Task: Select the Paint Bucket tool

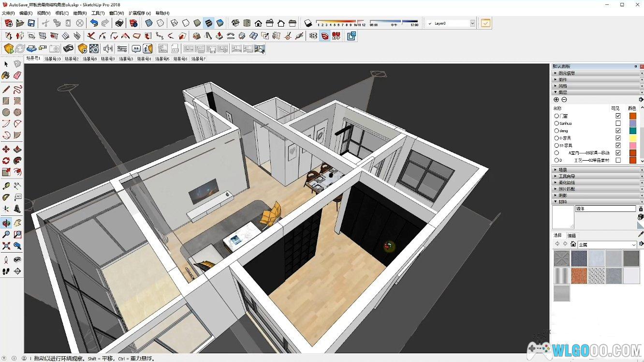Action: (6, 75)
